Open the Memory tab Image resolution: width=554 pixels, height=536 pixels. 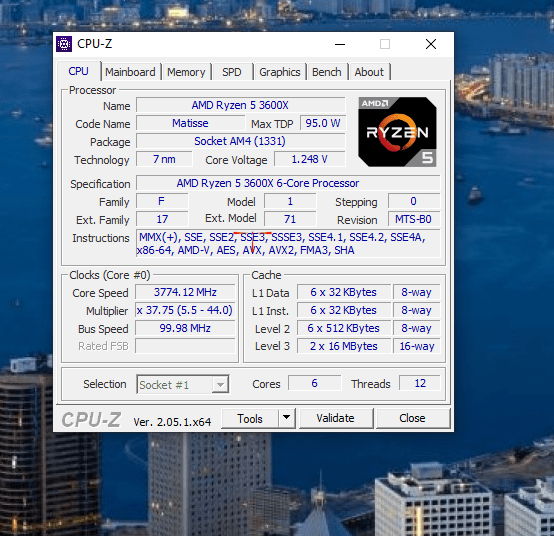pyautogui.click(x=186, y=72)
